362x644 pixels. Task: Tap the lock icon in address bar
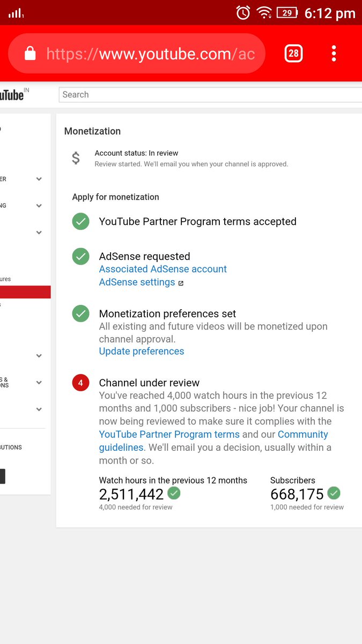pyautogui.click(x=30, y=53)
